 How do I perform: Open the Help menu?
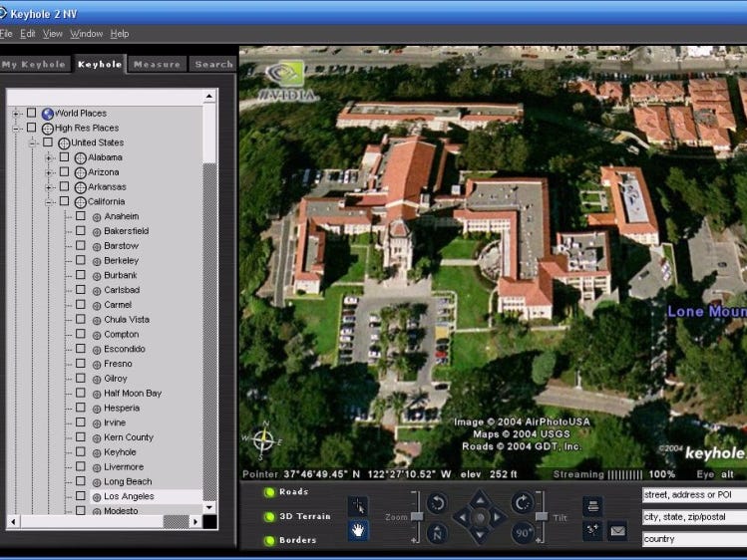pos(120,34)
